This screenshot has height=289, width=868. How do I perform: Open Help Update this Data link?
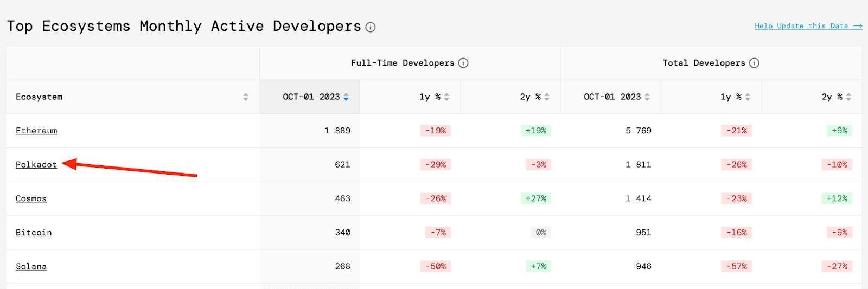[x=808, y=26]
